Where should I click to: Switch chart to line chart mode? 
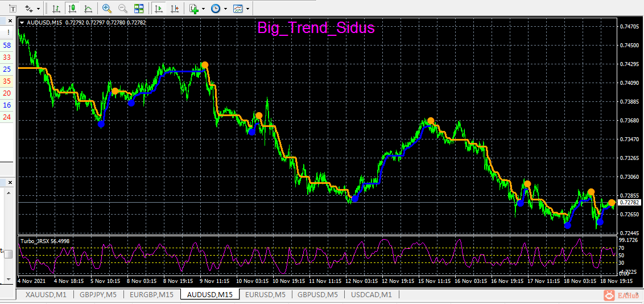tap(88, 9)
